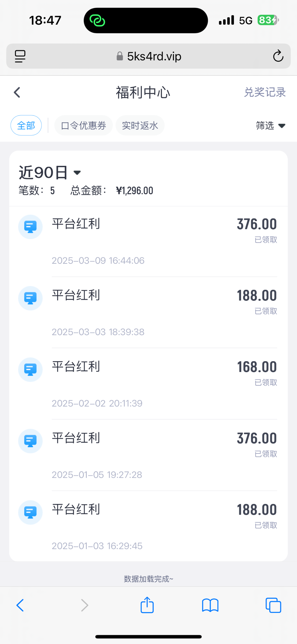Tap 已领取 status on the 2025-01-03 entry
The image size is (297, 644).
[x=266, y=525]
